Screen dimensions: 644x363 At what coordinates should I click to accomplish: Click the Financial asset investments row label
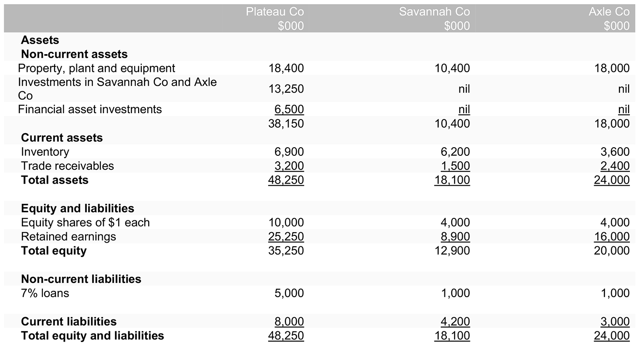coord(90,109)
